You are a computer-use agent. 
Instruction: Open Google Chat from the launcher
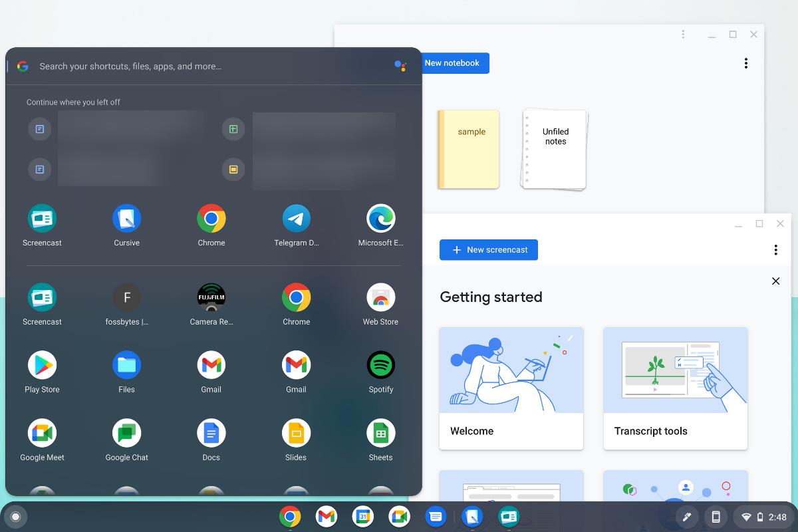[126, 432]
